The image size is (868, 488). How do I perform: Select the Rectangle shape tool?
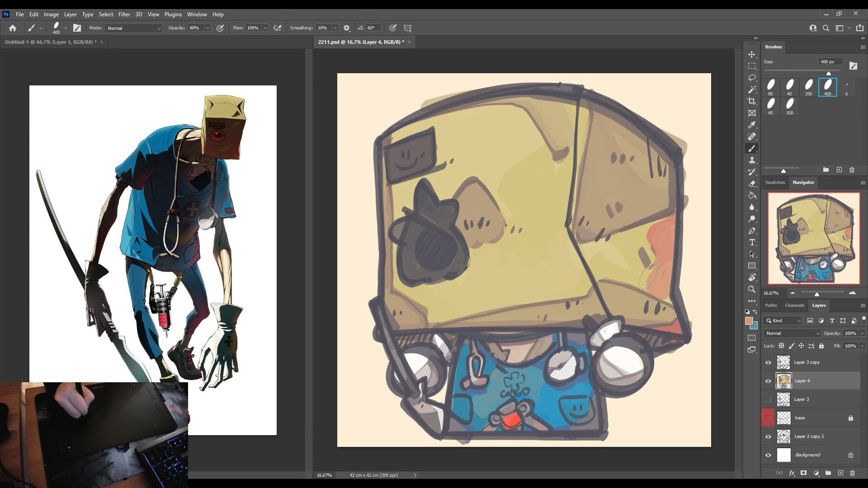752,266
